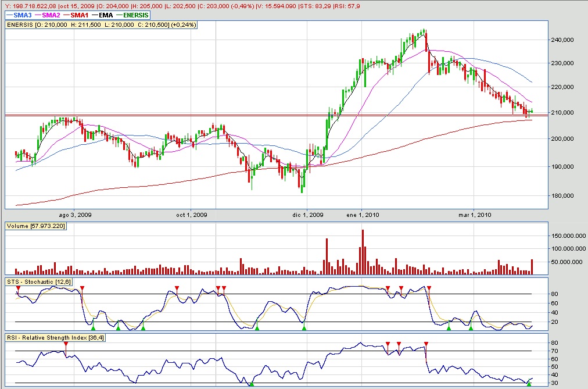Click the Stochastic 20 axis label
Viewport: 588px width, 389px height.
click(x=554, y=322)
